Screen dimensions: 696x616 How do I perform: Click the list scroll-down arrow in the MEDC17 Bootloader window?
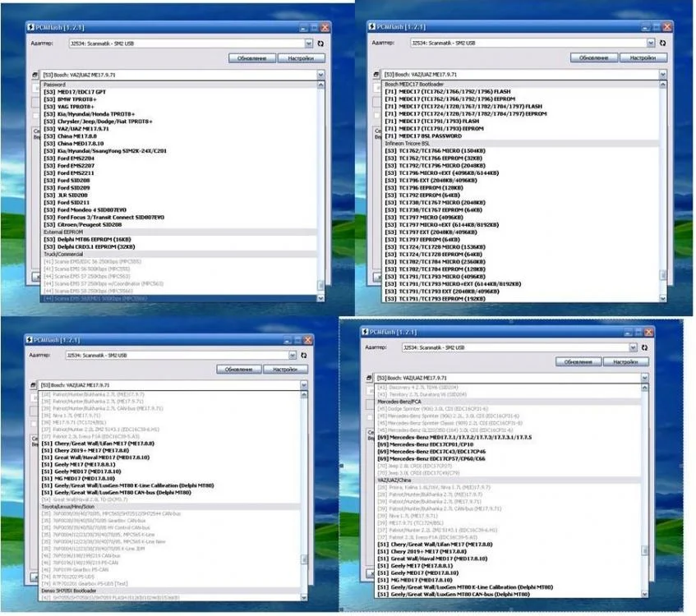pyautogui.click(x=662, y=299)
